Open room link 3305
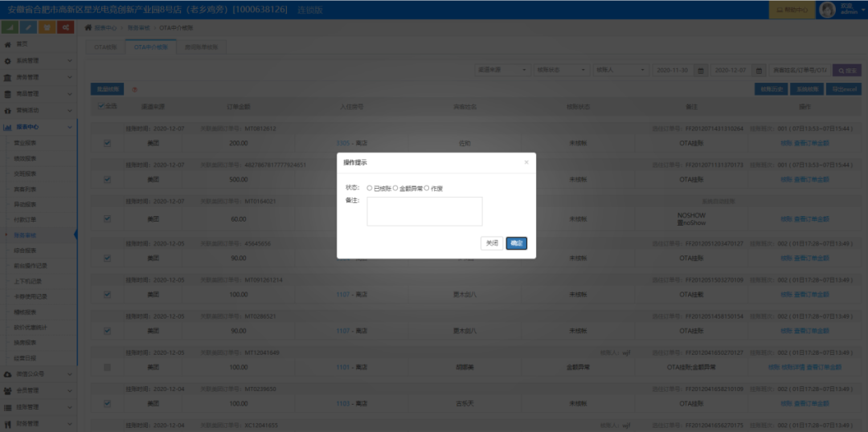The width and height of the screenshot is (868, 432). pos(342,143)
